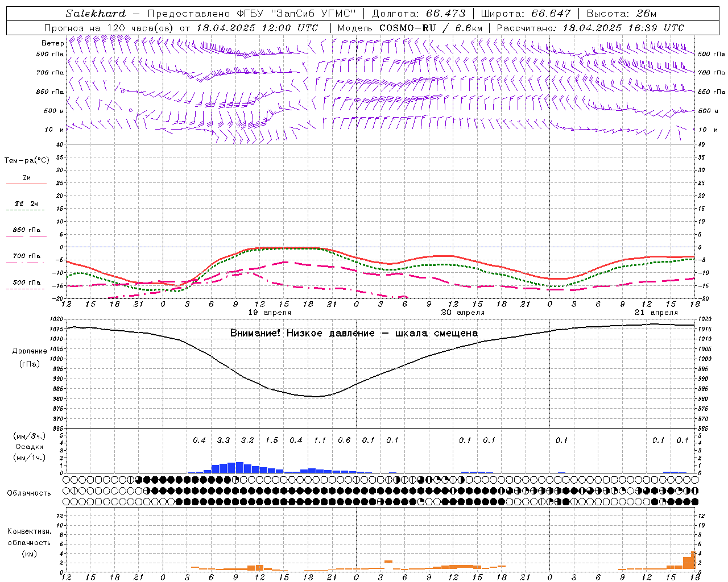Click the lowest point of the pressure curve
This screenshot has height=582, width=728.
[x=316, y=397]
